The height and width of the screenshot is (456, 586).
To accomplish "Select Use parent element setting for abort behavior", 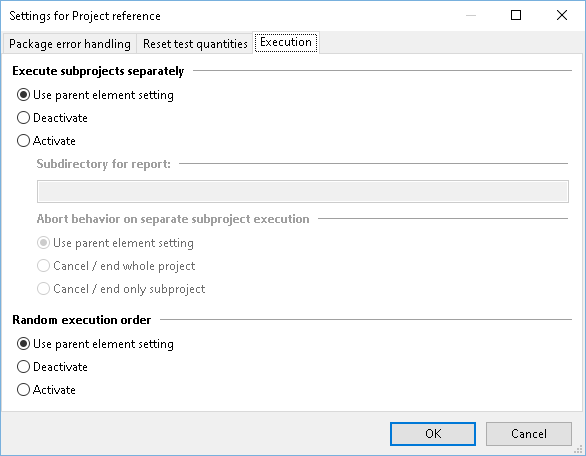I will tap(115, 243).
